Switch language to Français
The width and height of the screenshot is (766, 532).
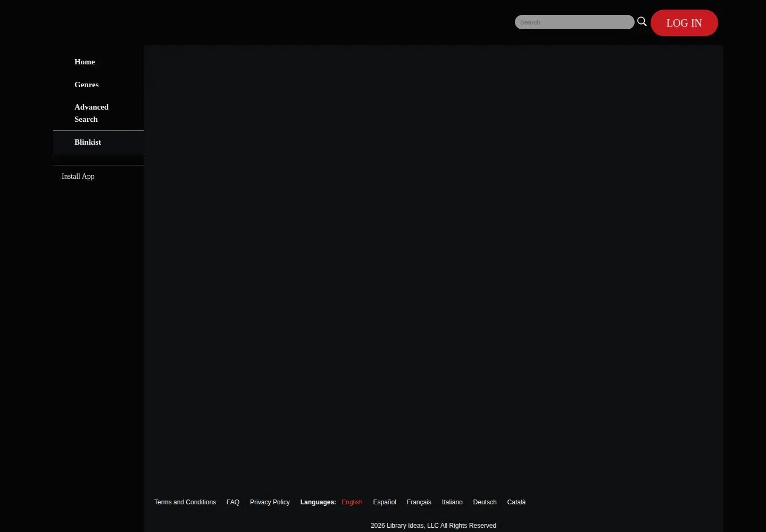click(x=419, y=502)
